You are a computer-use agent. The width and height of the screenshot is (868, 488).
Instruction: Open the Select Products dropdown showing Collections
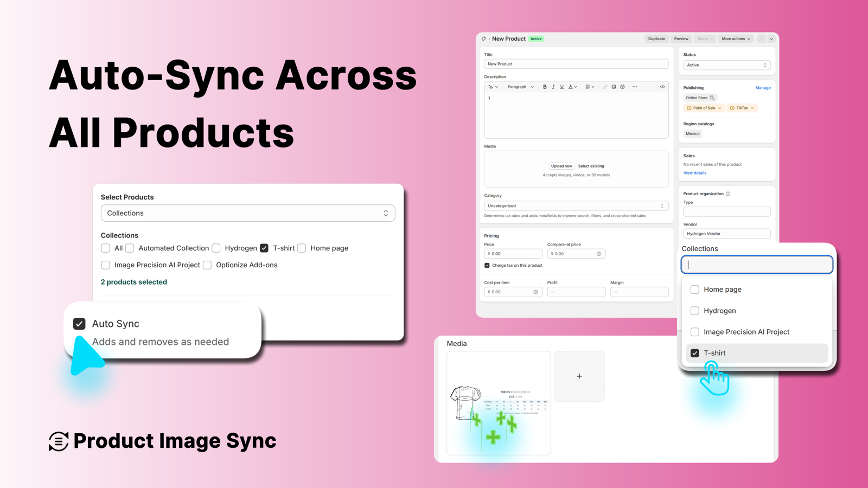point(248,213)
